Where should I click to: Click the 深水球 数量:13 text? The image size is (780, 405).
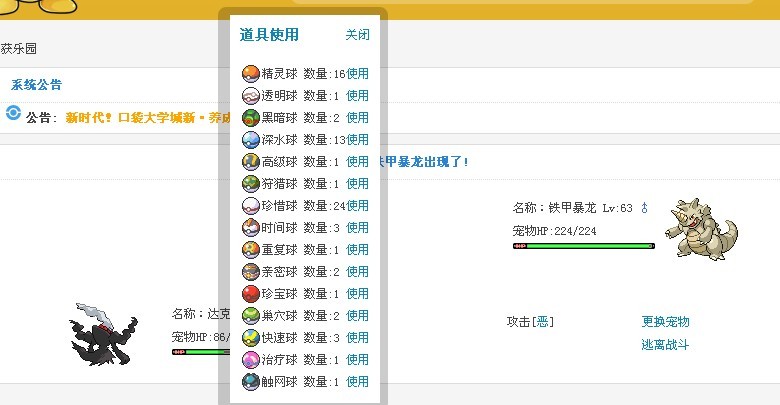click(x=303, y=140)
